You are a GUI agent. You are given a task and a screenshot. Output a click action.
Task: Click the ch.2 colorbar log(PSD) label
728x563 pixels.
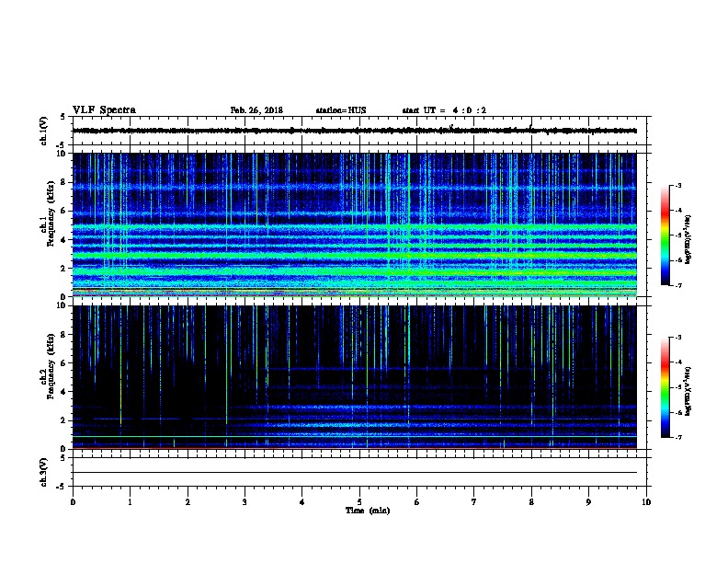688,392
